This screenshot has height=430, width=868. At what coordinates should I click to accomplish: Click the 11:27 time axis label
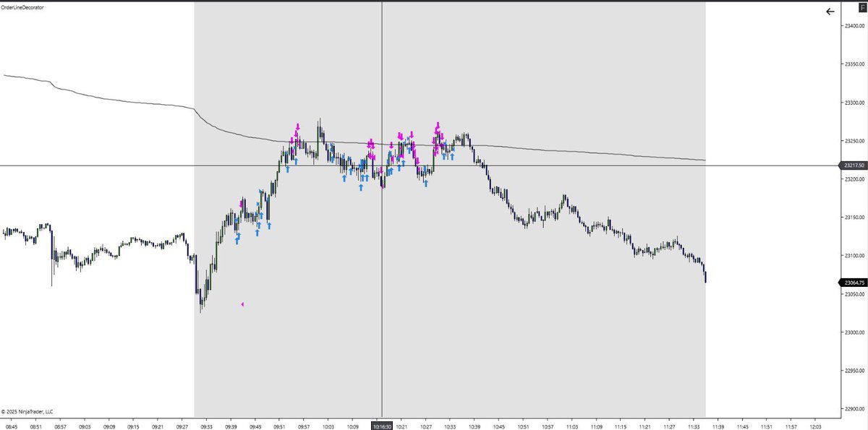coord(668,426)
